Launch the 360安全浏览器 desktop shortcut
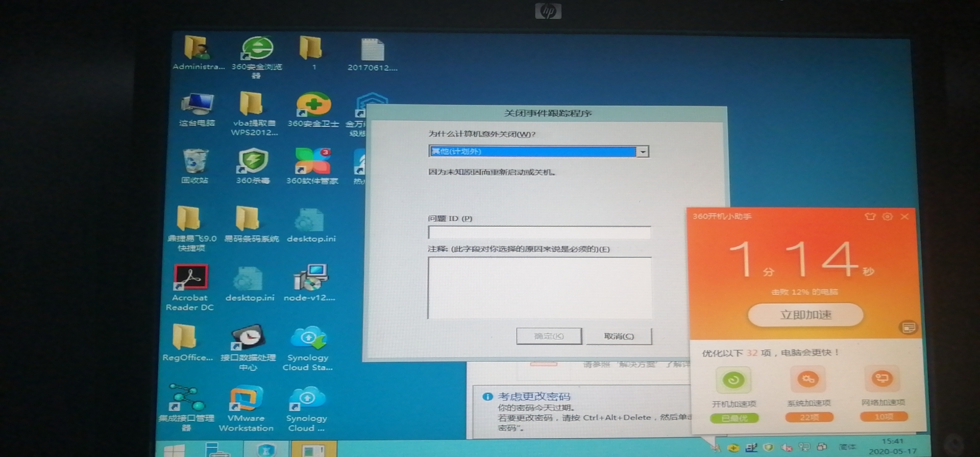This screenshot has height=457, width=980. tap(257, 57)
